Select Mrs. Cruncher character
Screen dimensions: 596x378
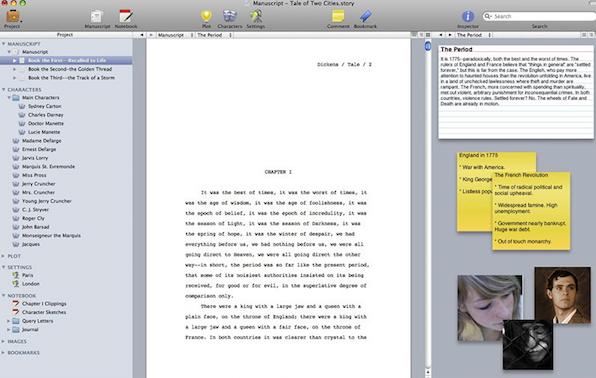[38, 192]
